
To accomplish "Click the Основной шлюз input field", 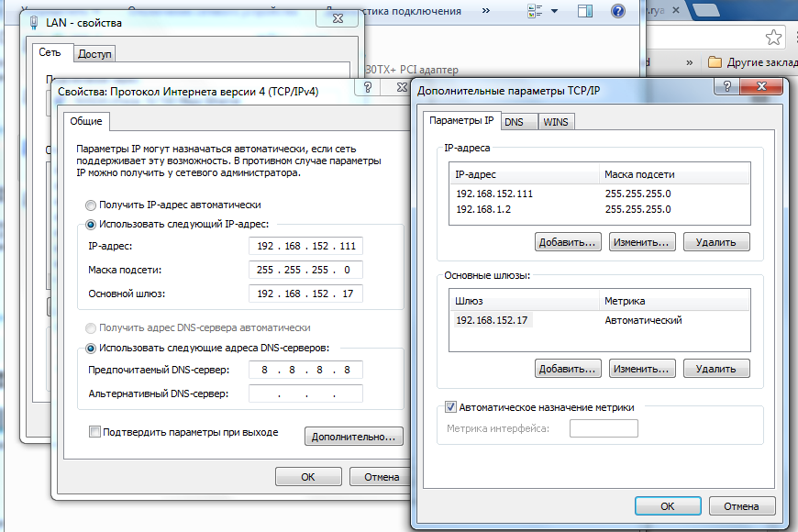I will [x=305, y=294].
